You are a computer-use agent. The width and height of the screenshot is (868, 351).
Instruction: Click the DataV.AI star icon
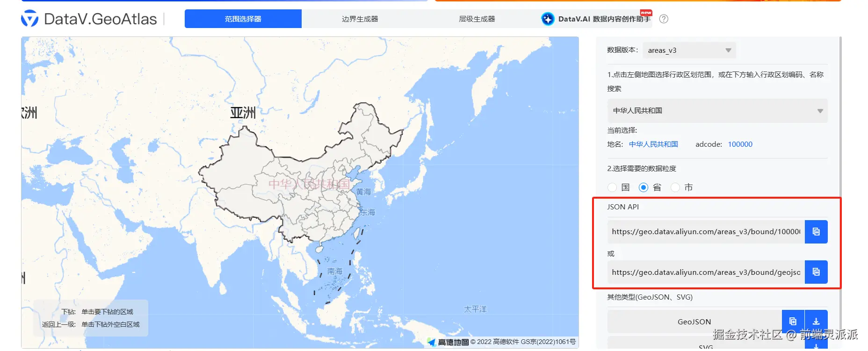tap(548, 19)
